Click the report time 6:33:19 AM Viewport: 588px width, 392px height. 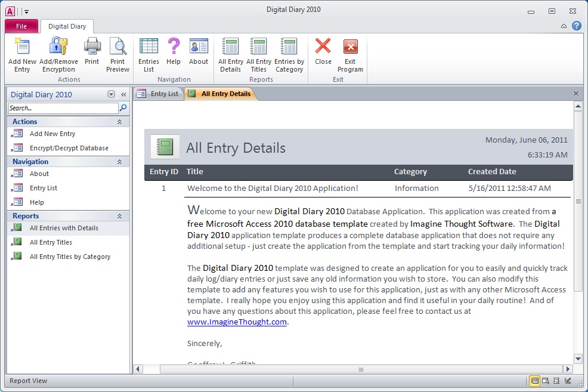547,155
